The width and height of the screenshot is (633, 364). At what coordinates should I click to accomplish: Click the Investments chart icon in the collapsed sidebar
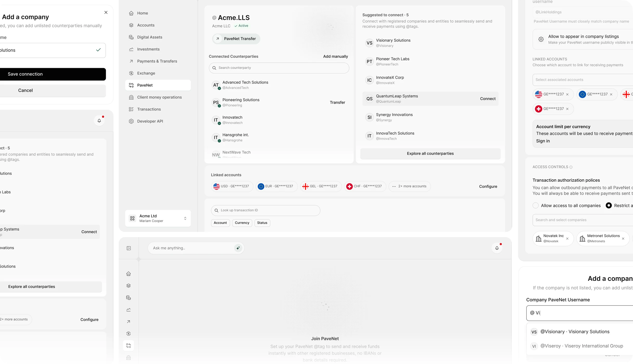point(129,310)
